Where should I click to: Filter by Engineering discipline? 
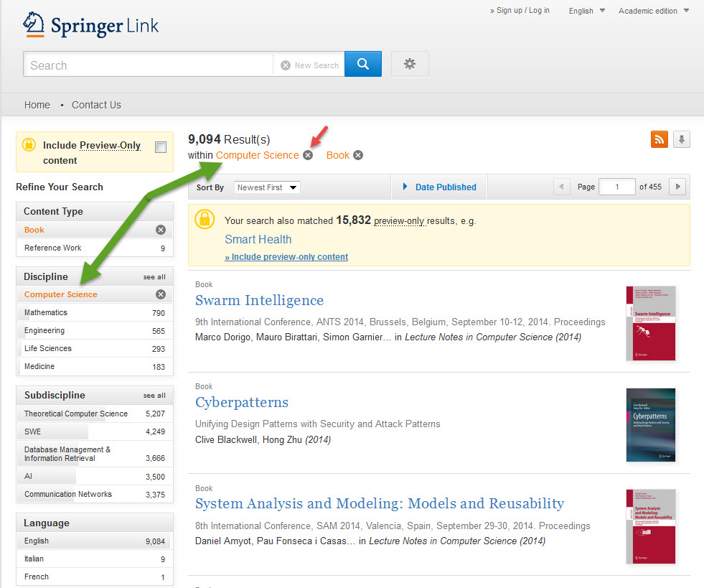tap(95, 330)
